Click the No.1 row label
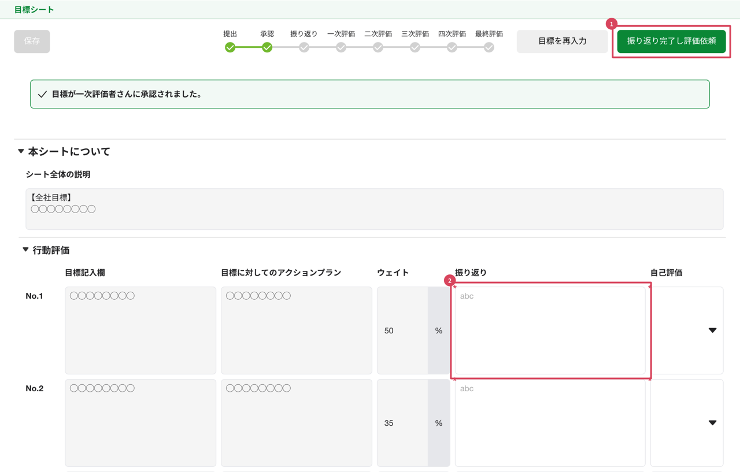The height and width of the screenshot is (472, 740). [x=34, y=296]
